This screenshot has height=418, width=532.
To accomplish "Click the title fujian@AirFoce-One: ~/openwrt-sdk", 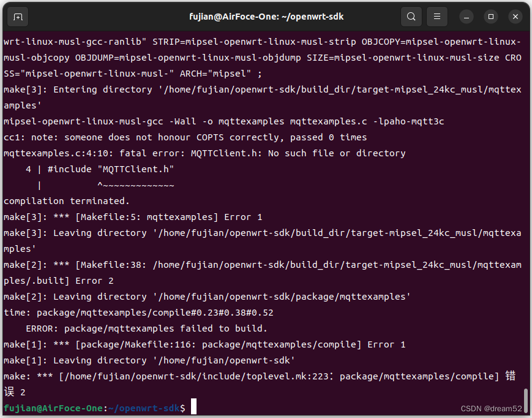I will point(266,17).
